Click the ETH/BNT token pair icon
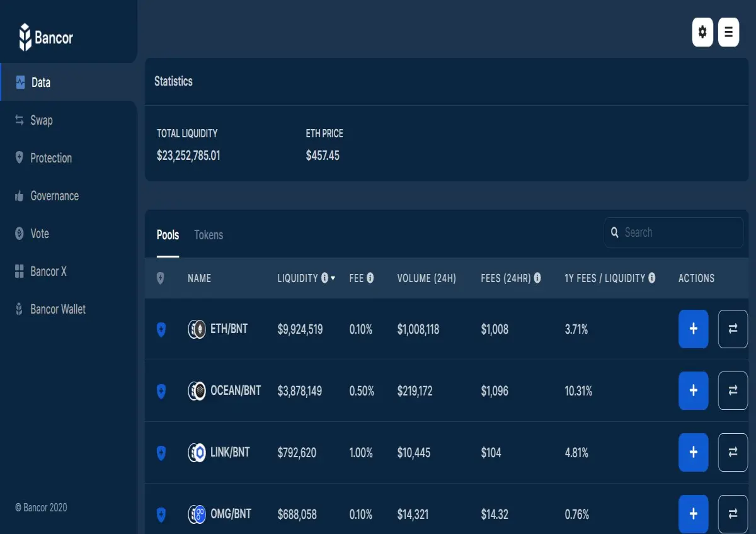The image size is (756, 534). click(x=197, y=329)
